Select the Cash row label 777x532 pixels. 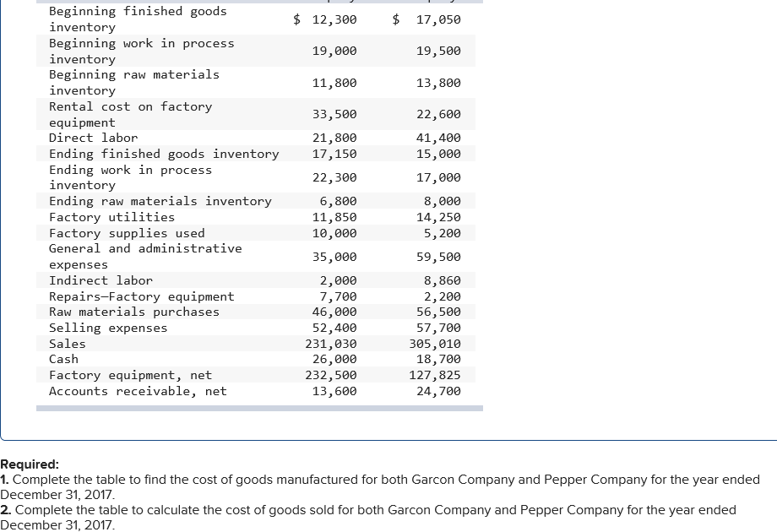63,359
